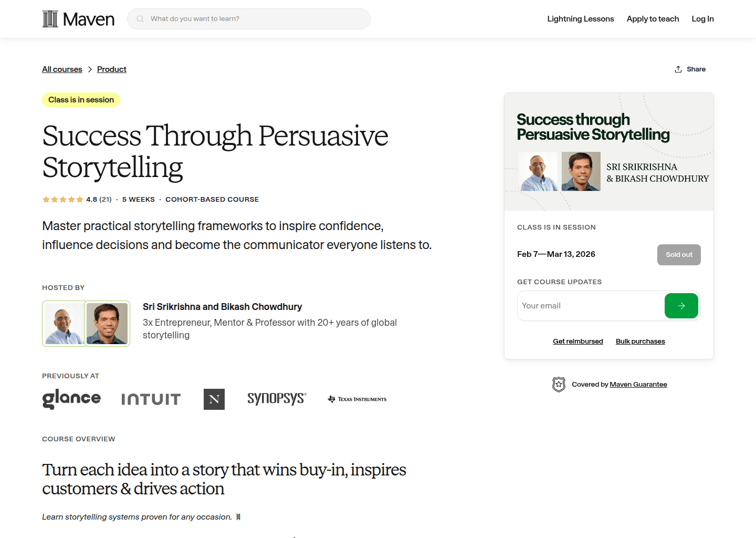Click the Your email input field

[x=577, y=305]
